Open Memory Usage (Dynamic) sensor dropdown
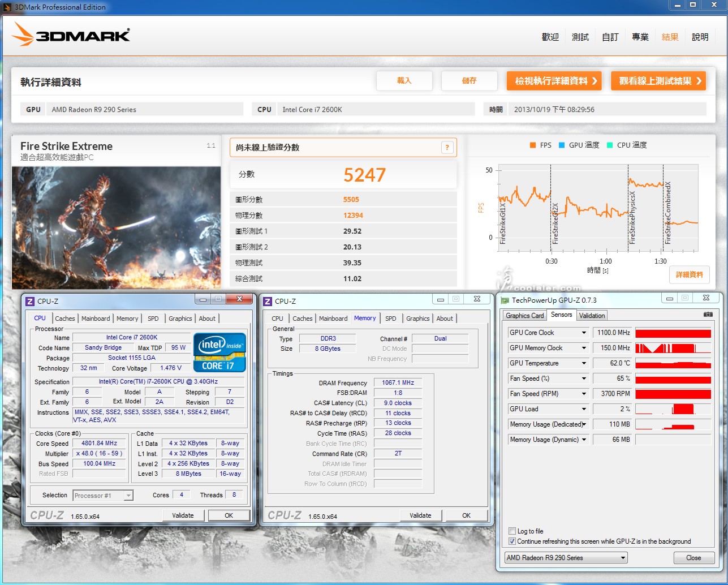Image resolution: width=728 pixels, height=585 pixels. tap(584, 440)
